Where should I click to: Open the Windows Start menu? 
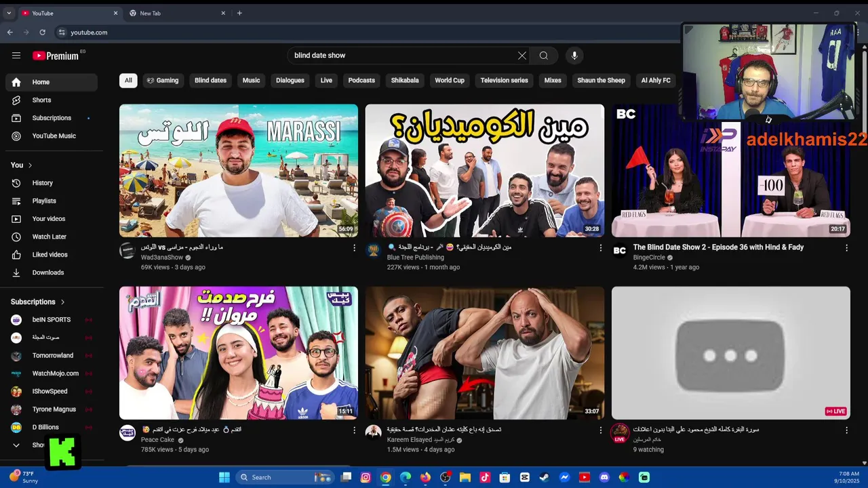coord(224,477)
